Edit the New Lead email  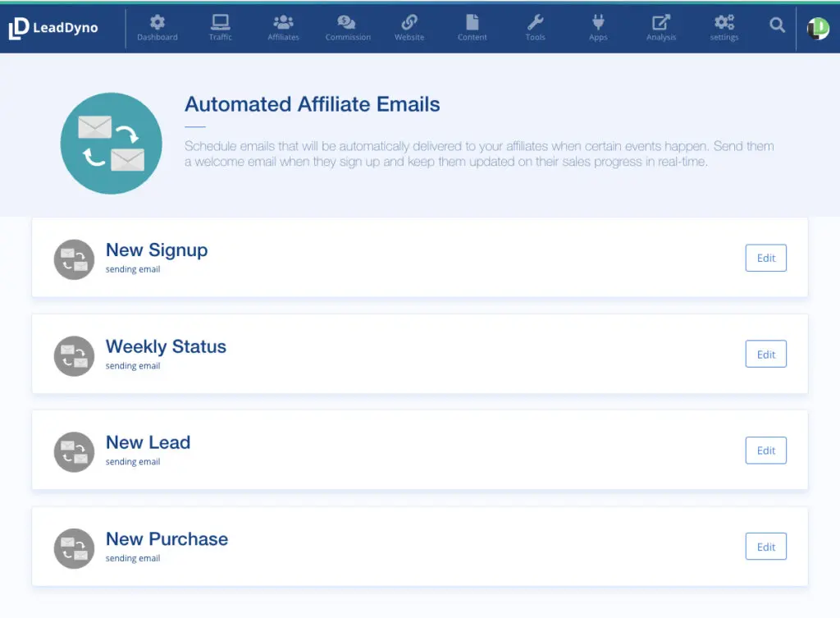coord(765,451)
